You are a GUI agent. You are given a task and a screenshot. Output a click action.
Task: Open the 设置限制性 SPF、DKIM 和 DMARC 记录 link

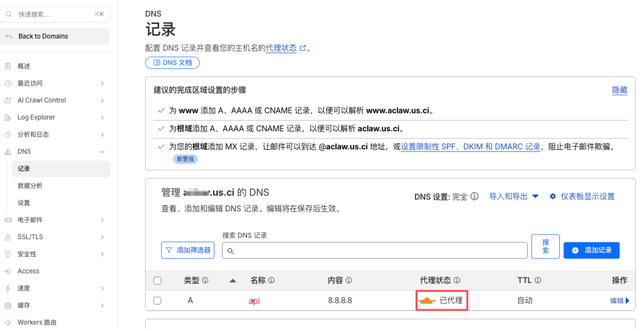[470, 146]
